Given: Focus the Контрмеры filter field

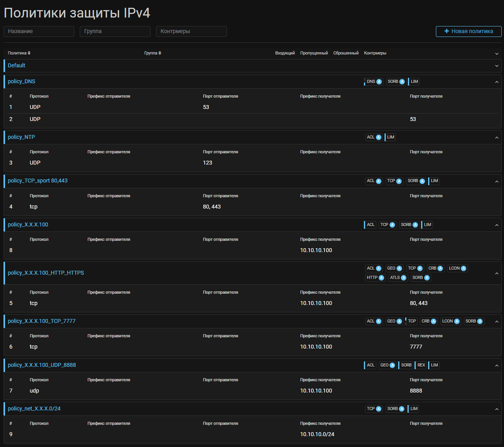Looking at the screenshot, I should click(191, 32).
